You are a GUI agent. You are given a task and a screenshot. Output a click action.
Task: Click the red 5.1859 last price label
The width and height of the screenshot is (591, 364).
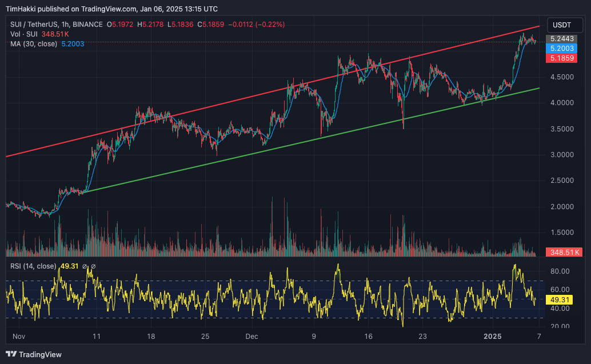pos(562,58)
